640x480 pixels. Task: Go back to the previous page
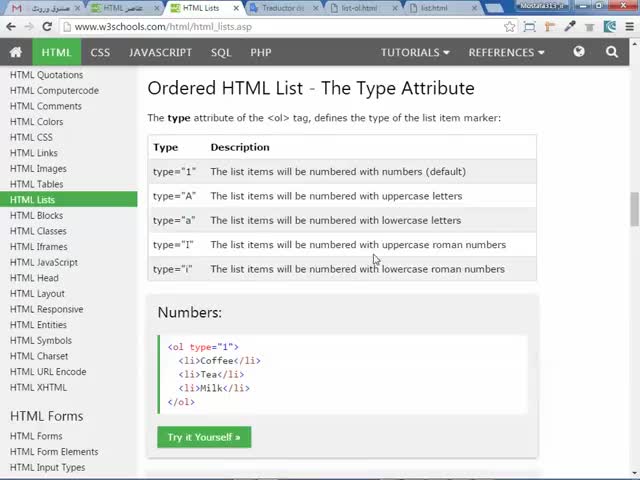(x=9, y=27)
